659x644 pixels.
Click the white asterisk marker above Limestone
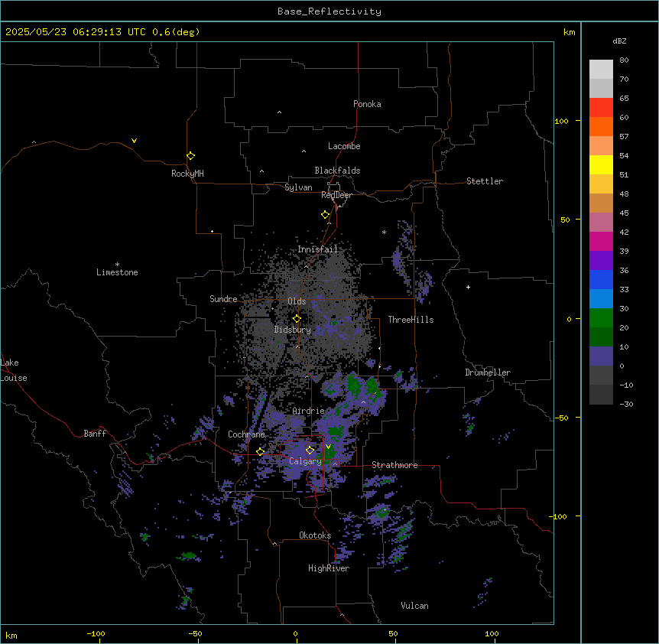pyautogui.click(x=117, y=265)
